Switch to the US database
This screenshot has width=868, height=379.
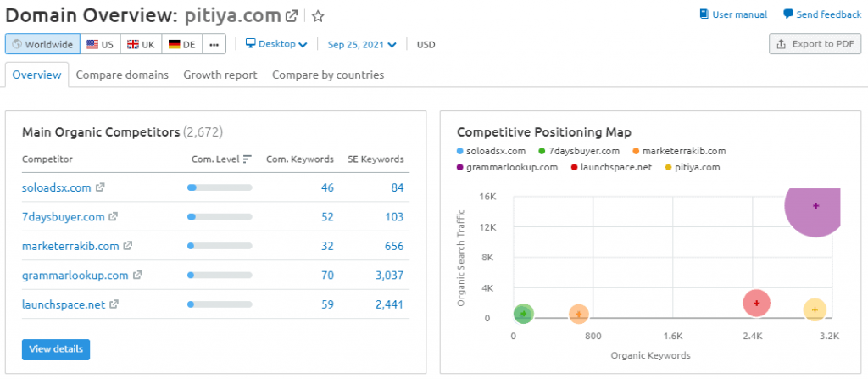pyautogui.click(x=100, y=44)
